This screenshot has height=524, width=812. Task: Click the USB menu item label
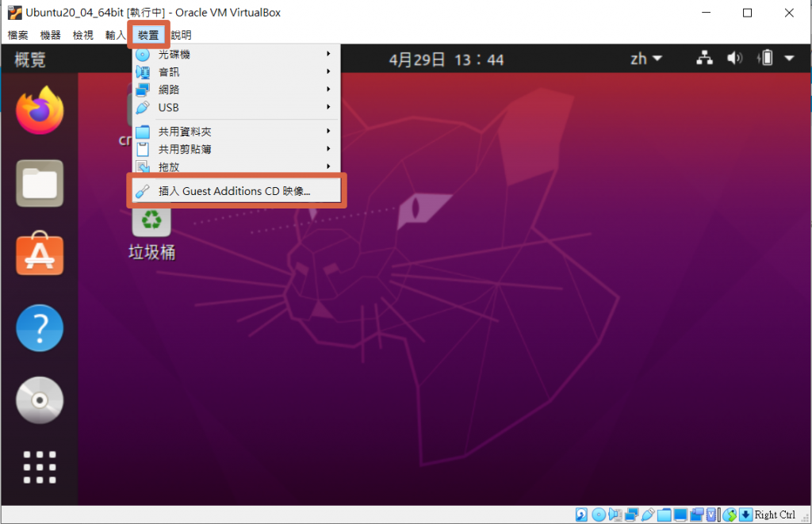coord(169,107)
